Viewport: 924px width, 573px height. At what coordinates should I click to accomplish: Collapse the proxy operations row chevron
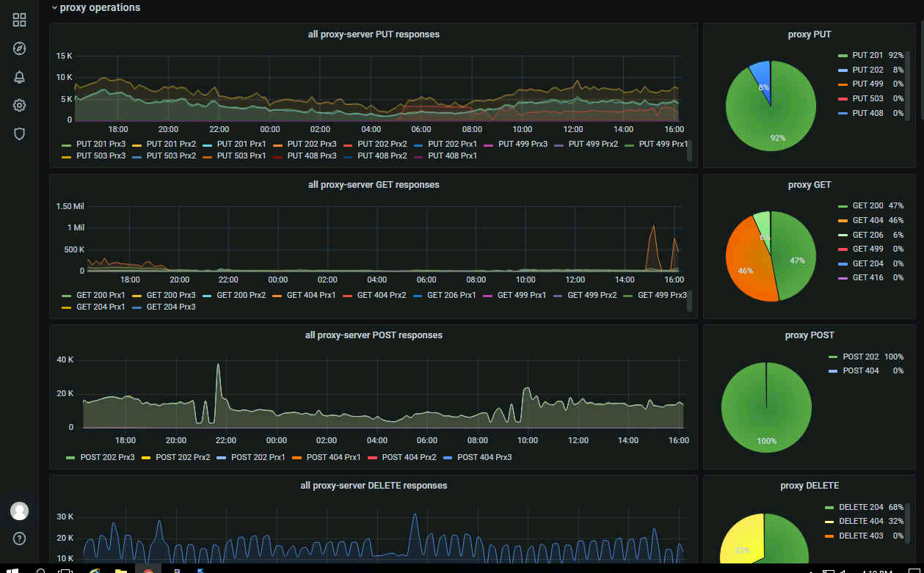click(x=54, y=8)
